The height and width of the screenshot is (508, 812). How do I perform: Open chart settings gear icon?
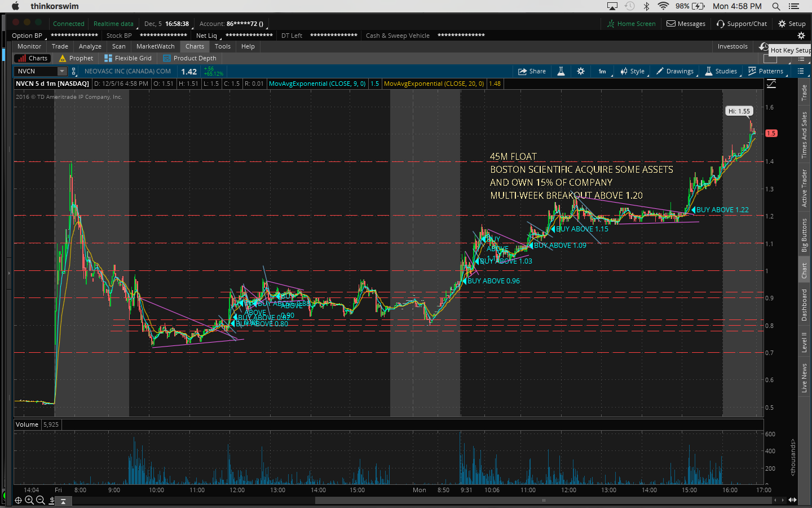(581, 71)
